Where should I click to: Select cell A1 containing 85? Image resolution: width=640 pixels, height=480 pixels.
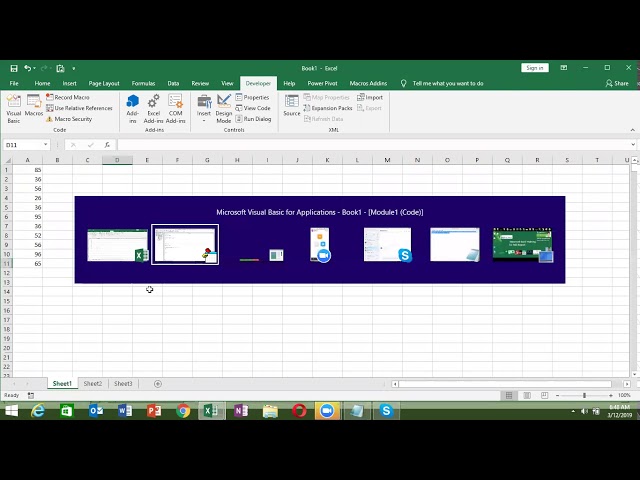[28, 170]
